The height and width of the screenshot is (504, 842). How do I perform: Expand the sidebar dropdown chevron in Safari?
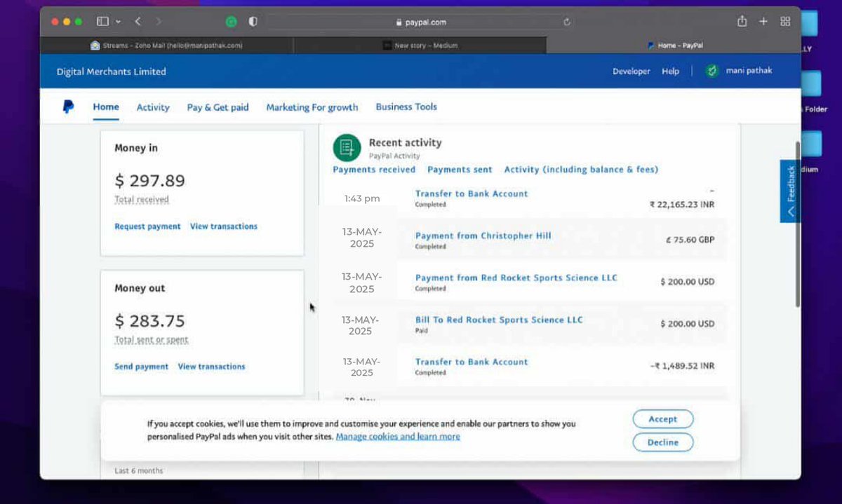(x=118, y=22)
